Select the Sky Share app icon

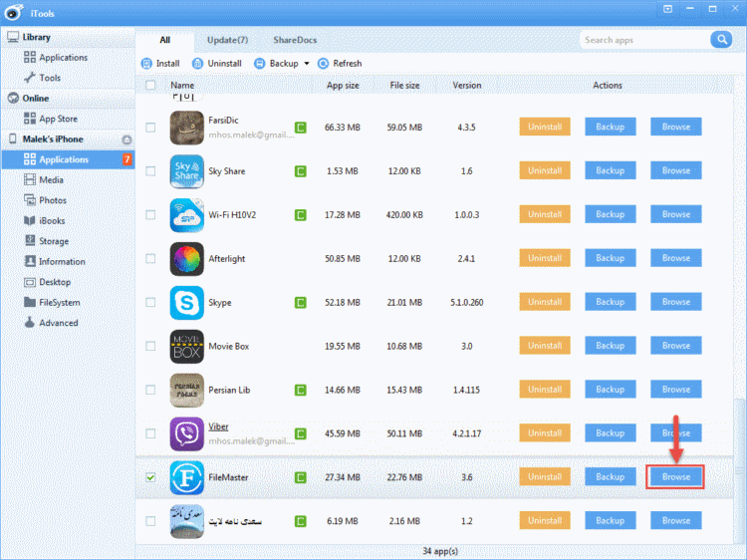[x=187, y=171]
